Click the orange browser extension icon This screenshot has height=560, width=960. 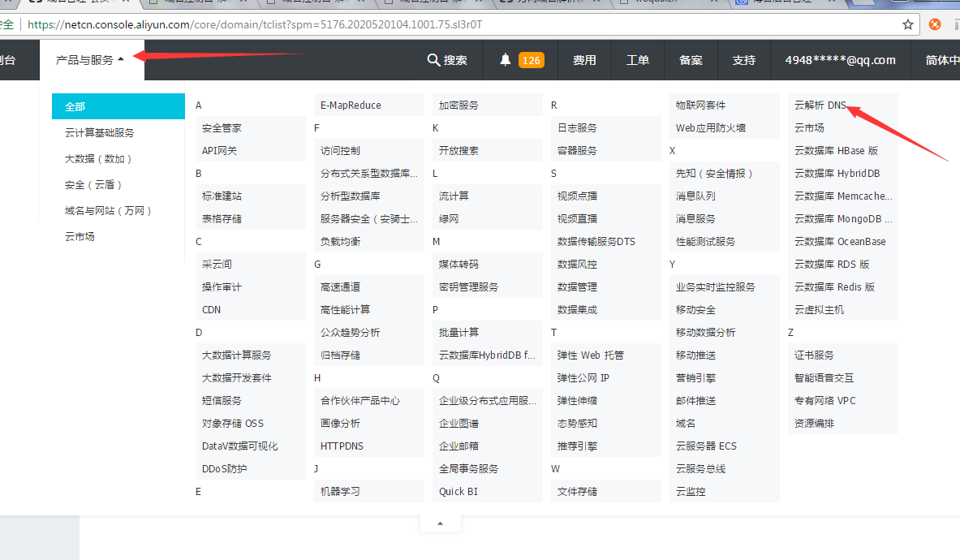coord(935,24)
